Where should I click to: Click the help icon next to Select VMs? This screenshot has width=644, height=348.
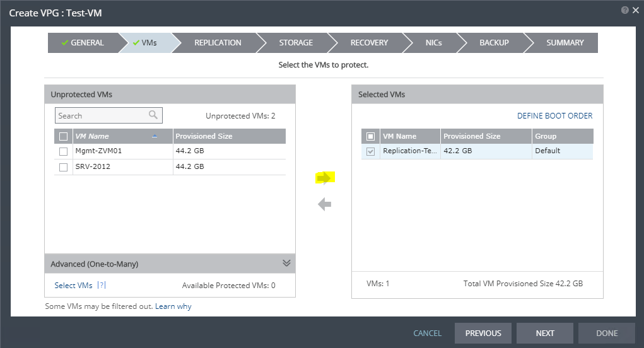[102, 286]
